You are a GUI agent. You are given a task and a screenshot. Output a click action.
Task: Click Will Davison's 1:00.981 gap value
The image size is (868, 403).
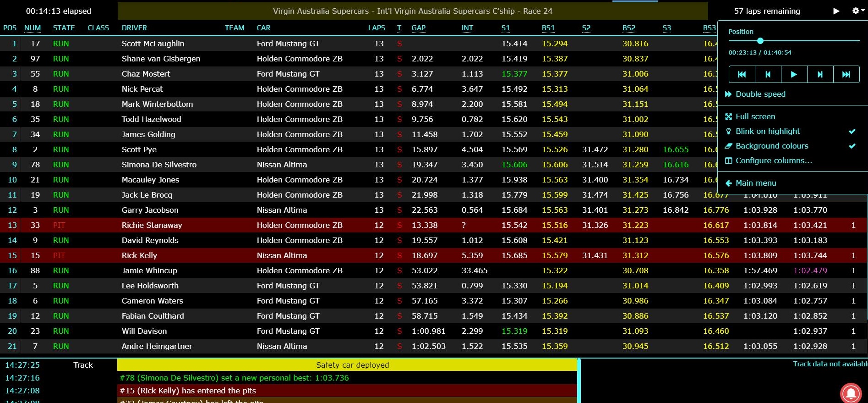[428, 331]
